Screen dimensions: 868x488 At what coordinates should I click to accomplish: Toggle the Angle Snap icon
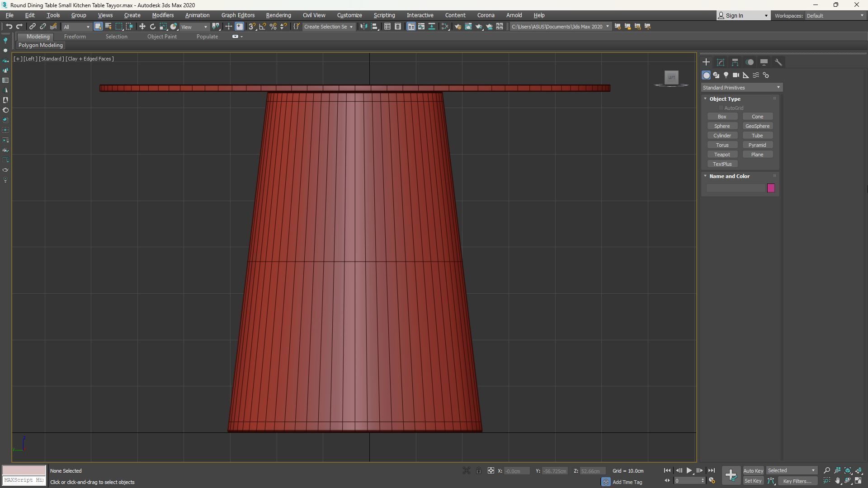[x=262, y=27]
